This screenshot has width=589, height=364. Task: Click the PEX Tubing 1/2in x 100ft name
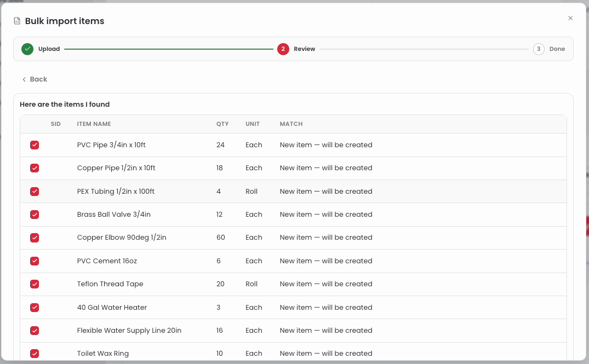click(116, 192)
